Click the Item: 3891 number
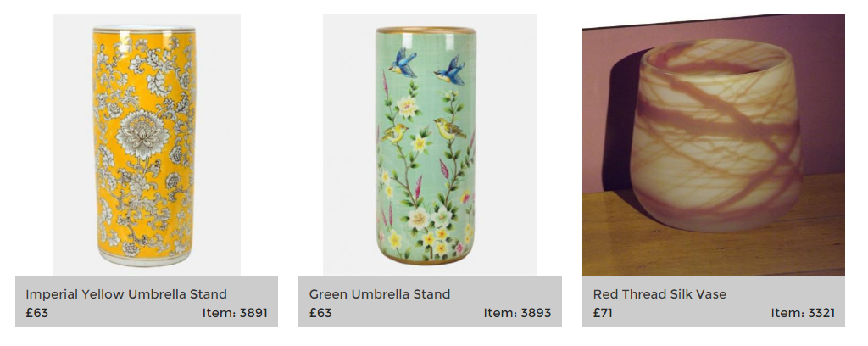Screen dimensions: 868x346 pyautogui.click(x=235, y=313)
